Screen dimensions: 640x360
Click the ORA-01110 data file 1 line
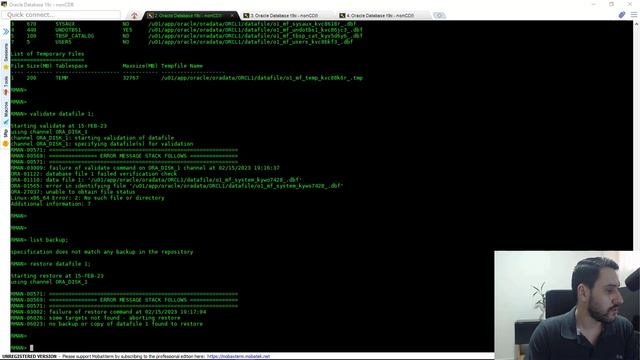(x=156, y=180)
